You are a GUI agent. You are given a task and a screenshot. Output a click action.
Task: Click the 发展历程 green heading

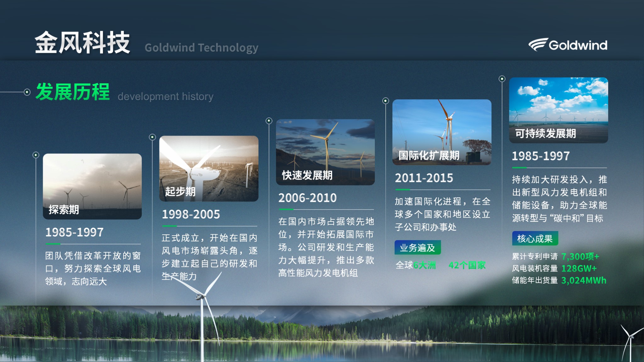point(73,92)
